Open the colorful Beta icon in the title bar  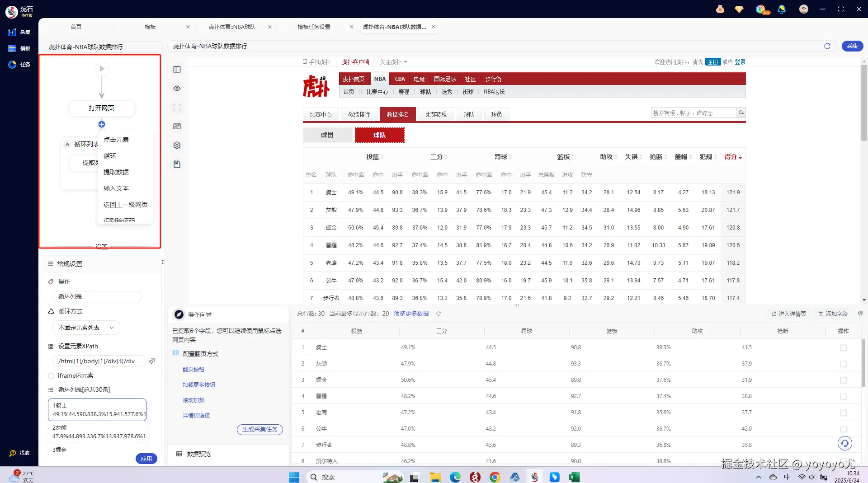point(762,9)
